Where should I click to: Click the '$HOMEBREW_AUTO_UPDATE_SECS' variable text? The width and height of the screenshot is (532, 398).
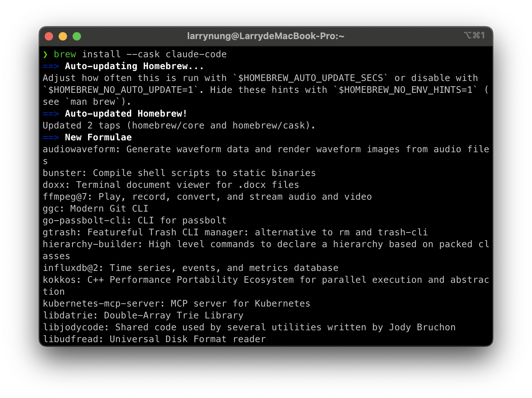[x=310, y=78]
